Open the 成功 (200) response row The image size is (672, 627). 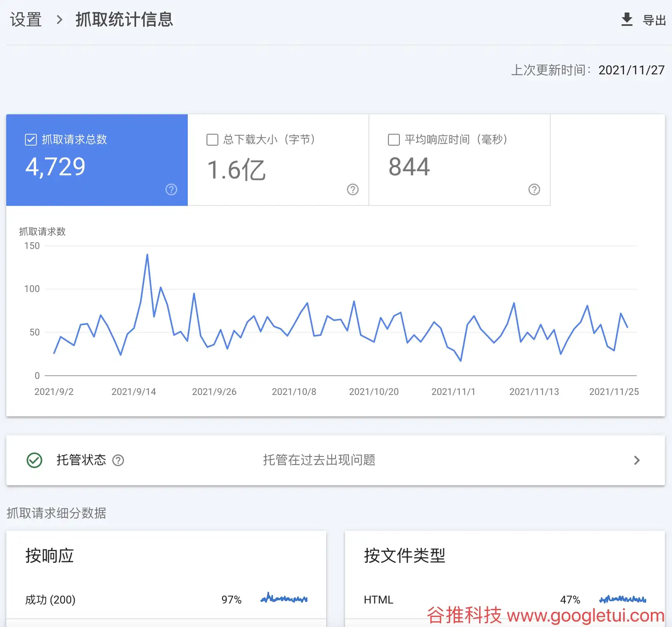pyautogui.click(x=166, y=600)
